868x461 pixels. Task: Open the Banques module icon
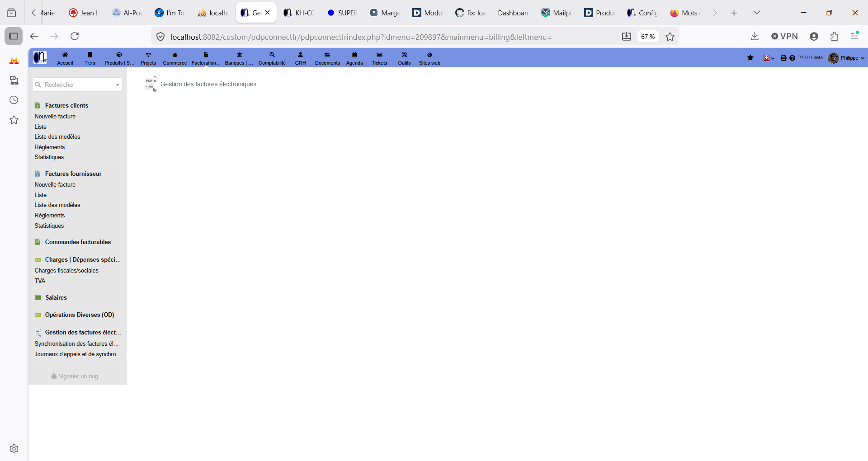(240, 55)
